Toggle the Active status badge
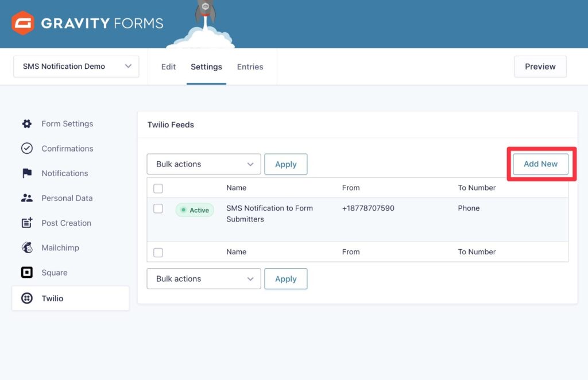Viewport: 588px width, 380px height. 195,210
